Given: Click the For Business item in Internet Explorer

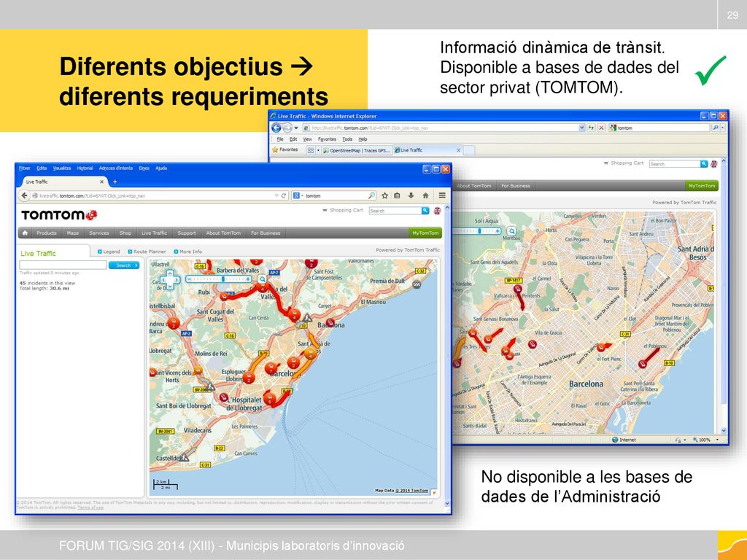Looking at the screenshot, I should pyautogui.click(x=516, y=186).
